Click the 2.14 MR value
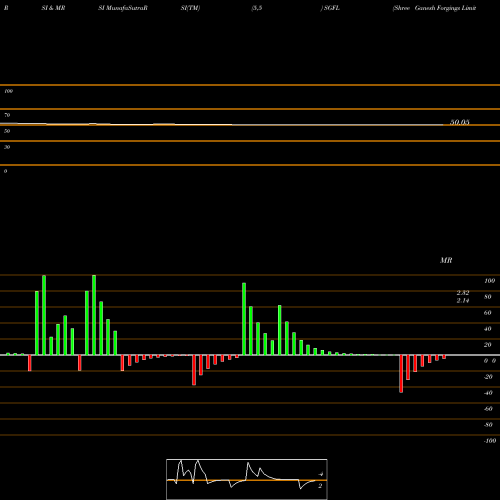The width and height of the screenshot is (500, 500). point(463,301)
